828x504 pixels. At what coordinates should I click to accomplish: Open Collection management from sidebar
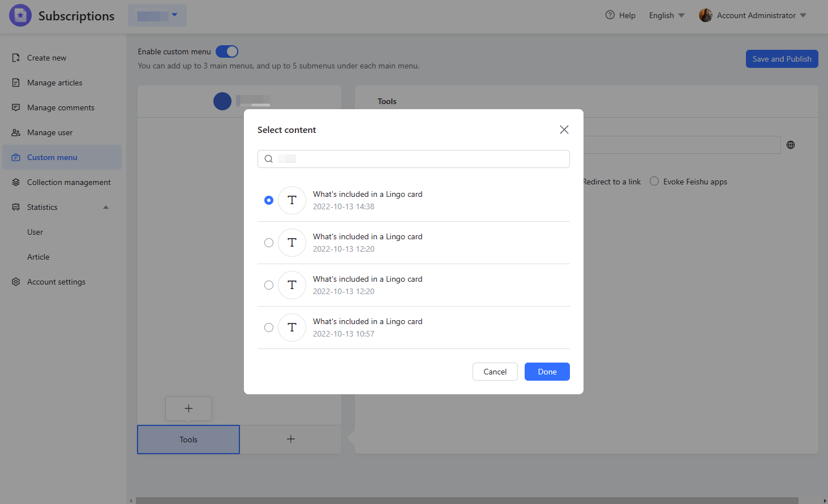(16, 182)
